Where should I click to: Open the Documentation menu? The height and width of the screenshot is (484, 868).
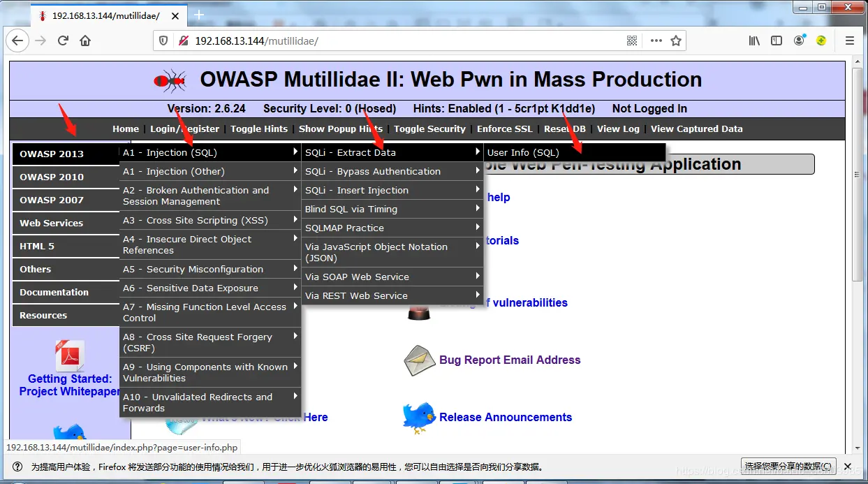point(66,292)
